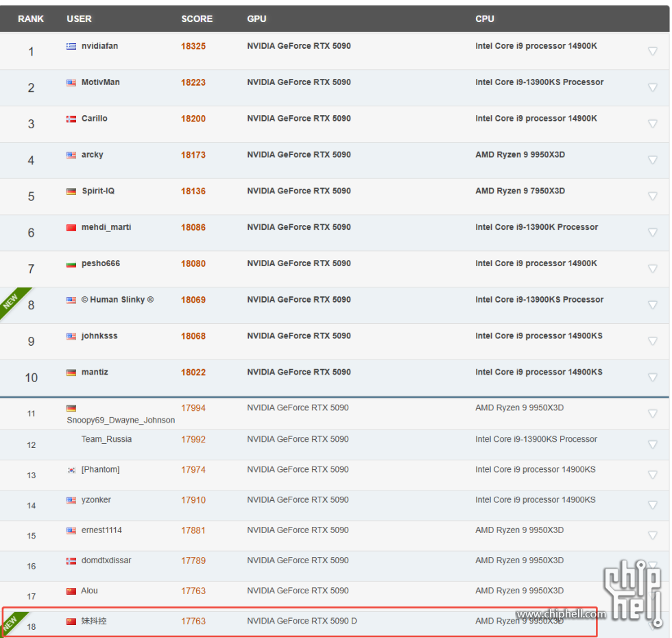Viewport: 672px width, 638px height.
Task: Click score 17974 in [Phantom]'s row
Action: coord(193,469)
